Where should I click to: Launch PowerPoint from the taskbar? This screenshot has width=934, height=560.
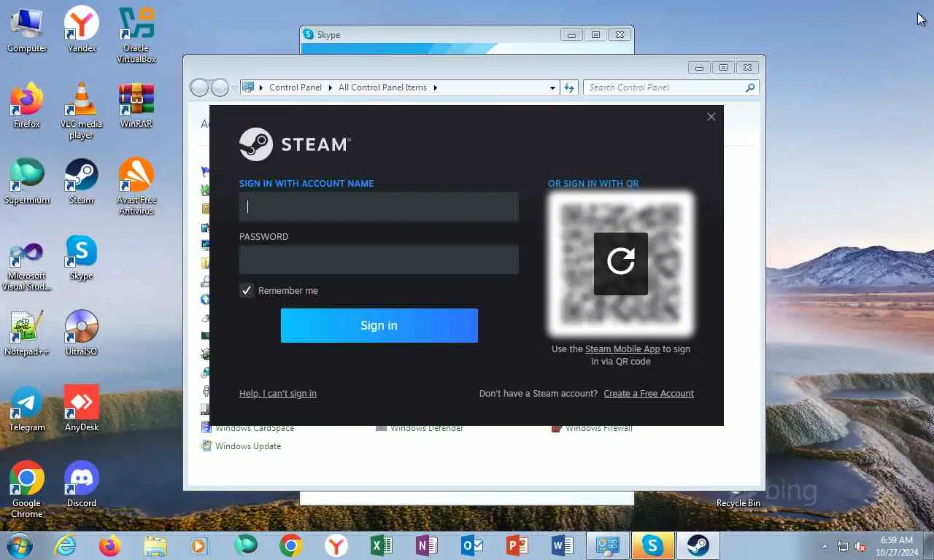click(x=517, y=545)
